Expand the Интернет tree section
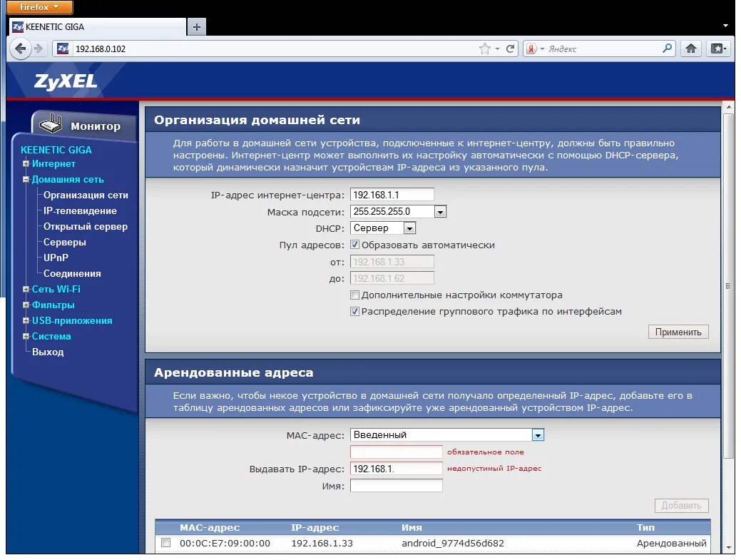Viewport: 741px width, 560px height. (26, 164)
